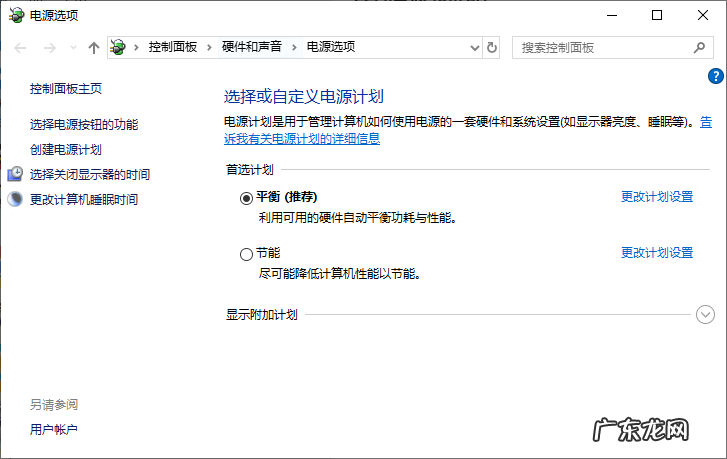
Task: Click description 利用可用的硬件自动平衡功耗与性能
Action: click(x=357, y=217)
